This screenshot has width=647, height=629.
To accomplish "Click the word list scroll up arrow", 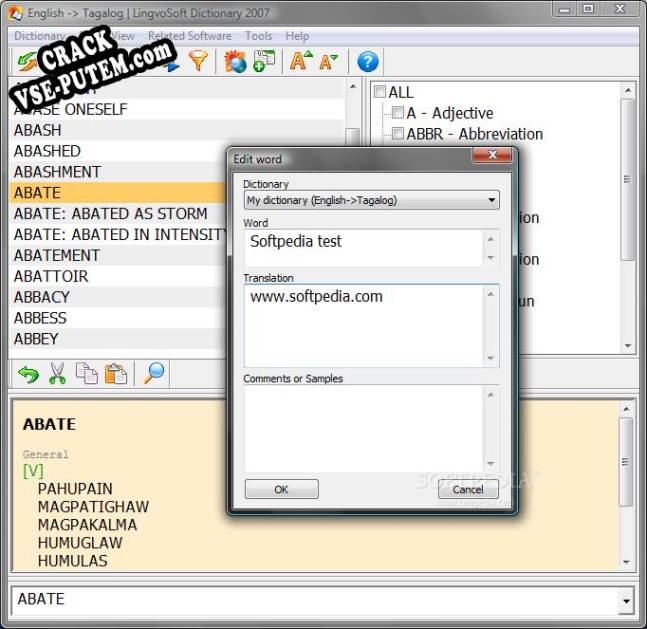I will tap(353, 87).
